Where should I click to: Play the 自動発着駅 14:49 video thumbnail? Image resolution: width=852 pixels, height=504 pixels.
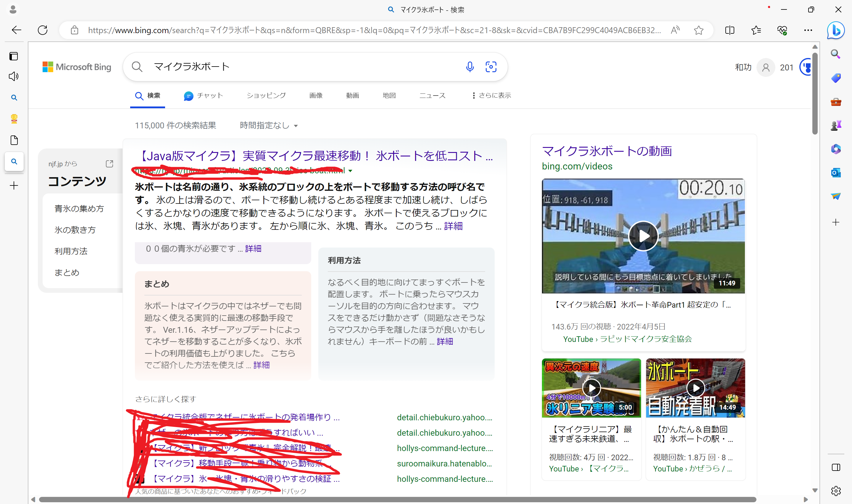[695, 388]
